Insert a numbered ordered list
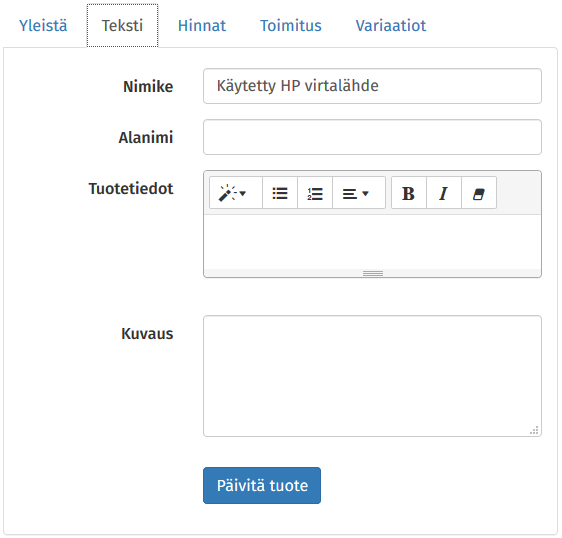 click(315, 193)
